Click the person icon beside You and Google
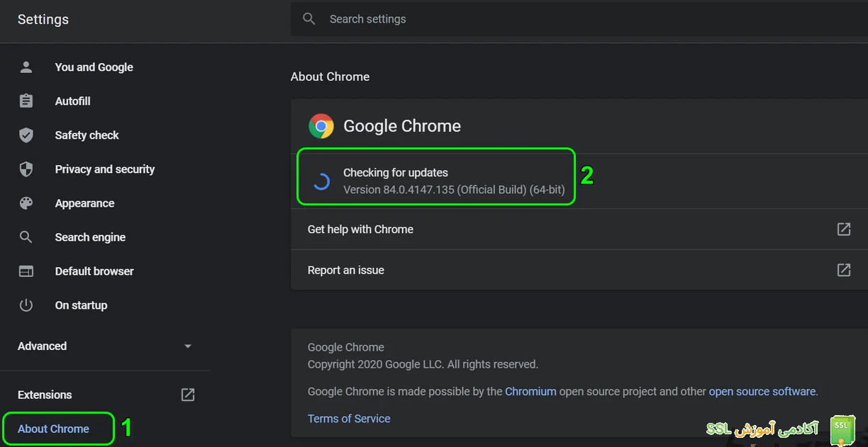The image size is (868, 447). (x=26, y=67)
